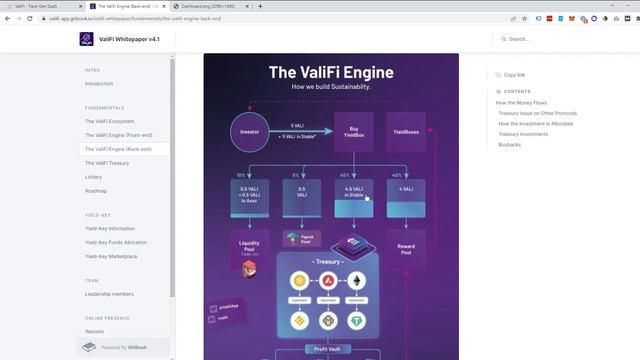Screen dimensions: 640x360
Task: Open the Roadmap page
Action: 96,191
